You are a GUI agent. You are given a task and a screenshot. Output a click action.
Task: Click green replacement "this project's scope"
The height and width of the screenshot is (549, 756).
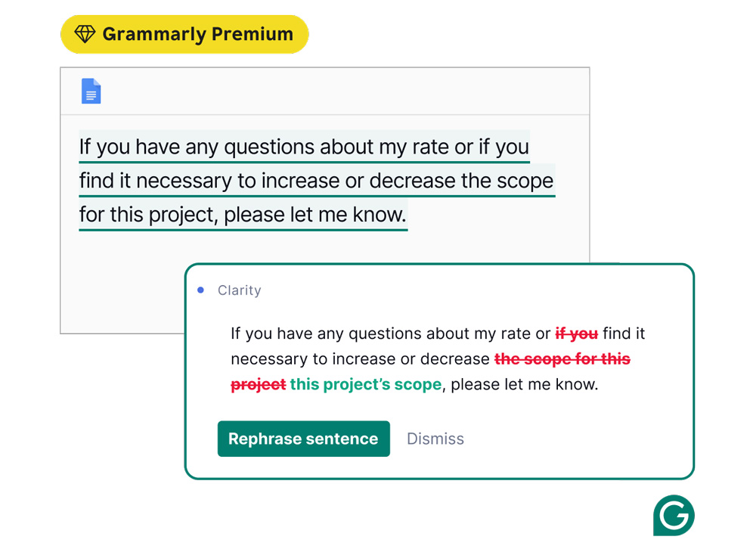[366, 384]
